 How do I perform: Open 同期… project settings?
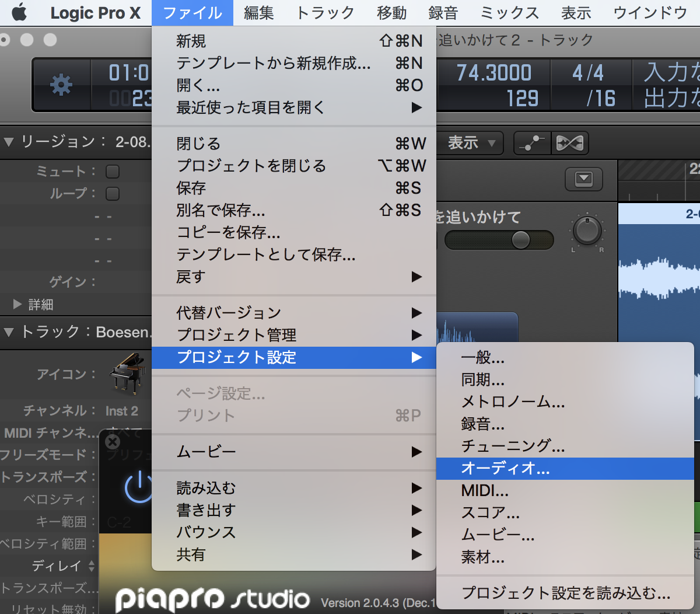tap(565, 379)
